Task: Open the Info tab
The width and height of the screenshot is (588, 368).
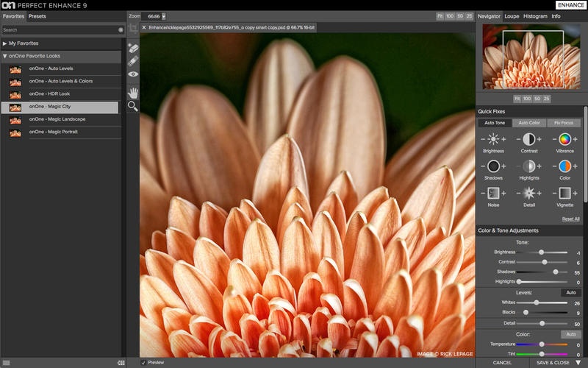Action: point(556,16)
